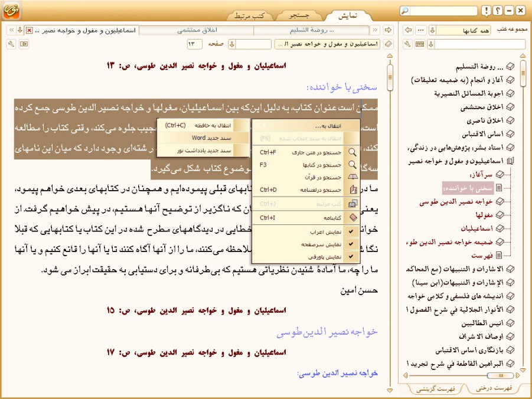Switch to the 'فهرست گزینشی' tab at the bottom
The width and height of the screenshot is (532, 399).
click(436, 389)
